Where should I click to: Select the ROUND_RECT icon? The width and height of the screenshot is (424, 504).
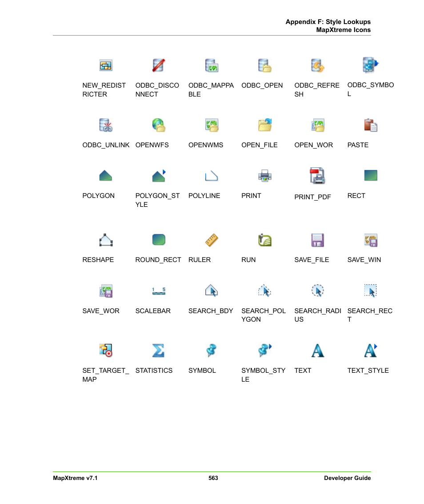click(159, 240)
